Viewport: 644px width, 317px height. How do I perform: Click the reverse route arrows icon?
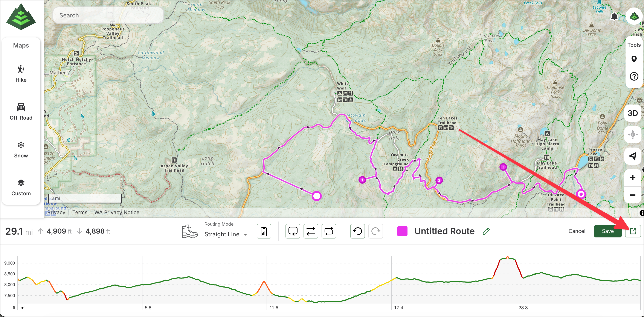310,231
